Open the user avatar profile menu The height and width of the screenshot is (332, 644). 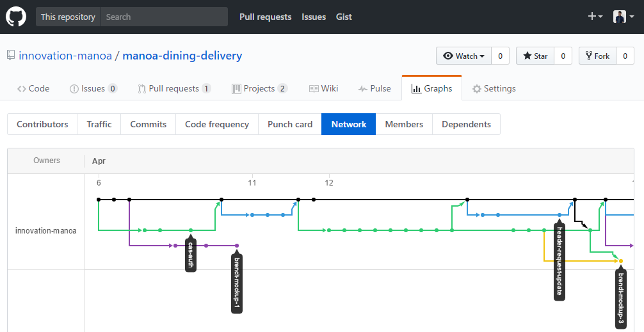624,17
